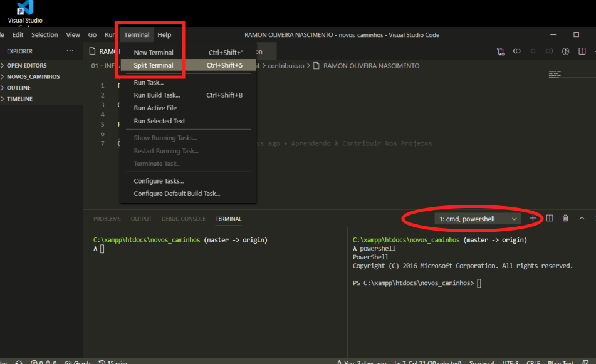Open the Terminal menu
596x364 pixels.
[x=136, y=34]
